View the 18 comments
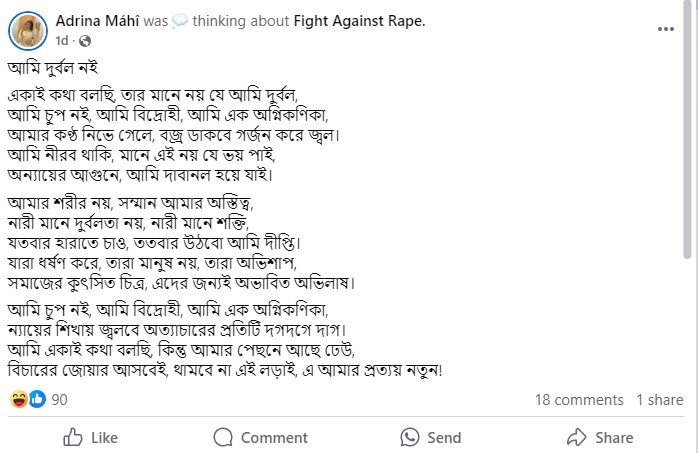 pos(579,400)
